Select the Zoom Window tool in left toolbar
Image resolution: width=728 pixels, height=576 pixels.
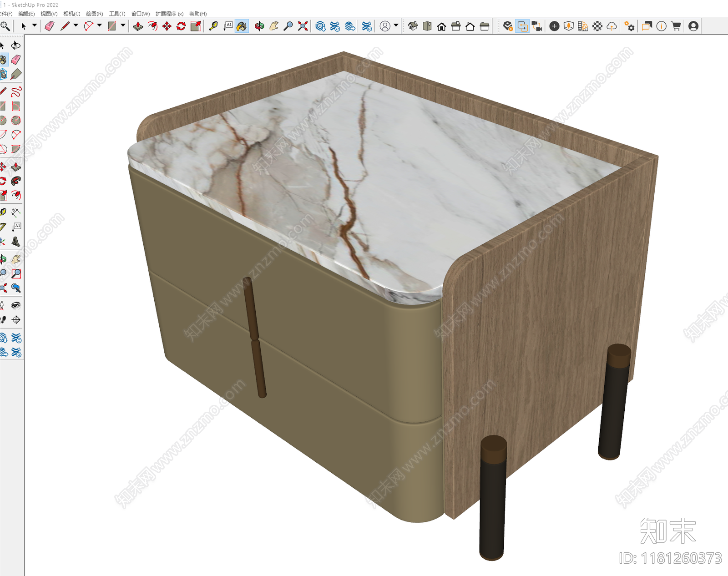coord(16,273)
